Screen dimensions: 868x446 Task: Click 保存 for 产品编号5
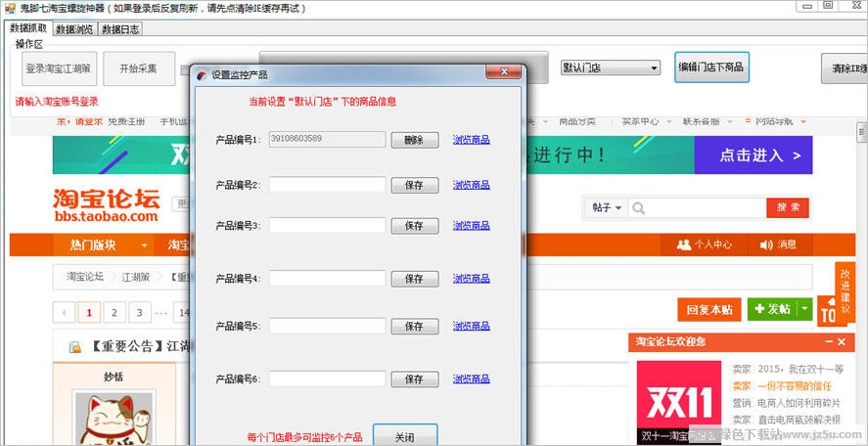click(x=415, y=327)
